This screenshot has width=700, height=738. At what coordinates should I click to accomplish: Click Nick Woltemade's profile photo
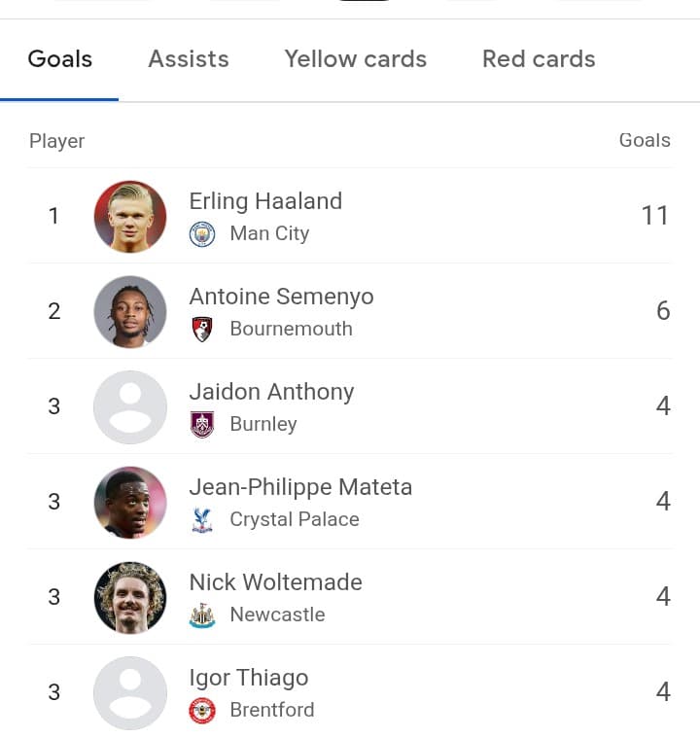click(130, 597)
